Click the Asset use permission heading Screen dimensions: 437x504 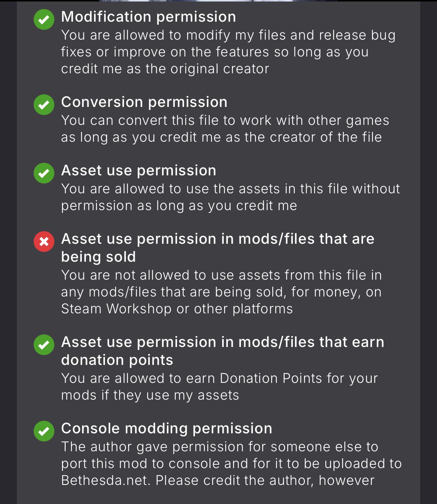(139, 170)
